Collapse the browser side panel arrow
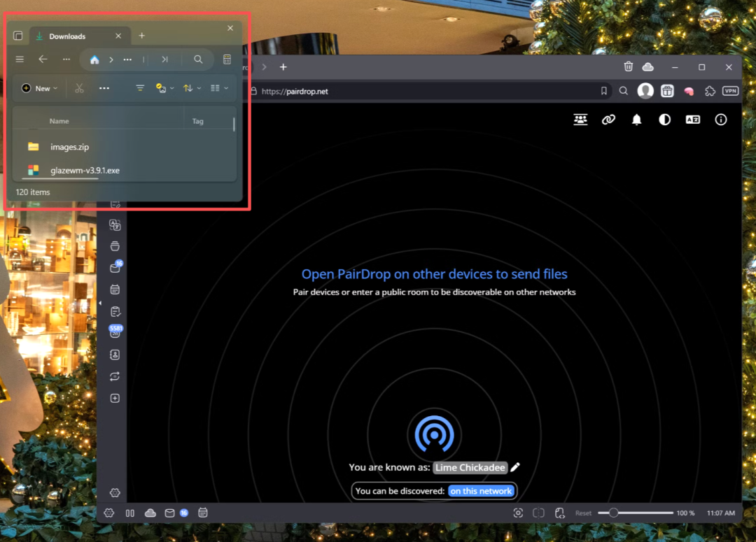Screen dimensions: 756x542 pyautogui.click(x=100, y=303)
